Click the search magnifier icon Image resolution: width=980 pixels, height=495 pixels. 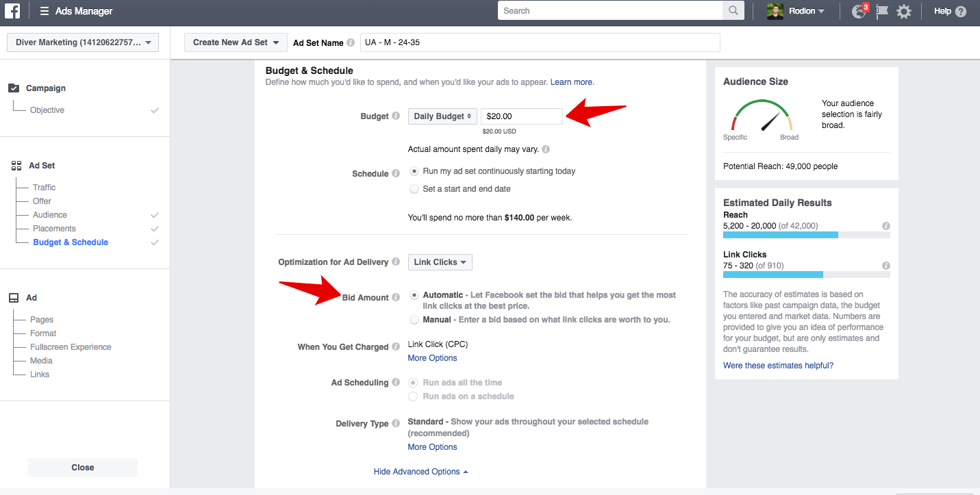[x=733, y=11]
